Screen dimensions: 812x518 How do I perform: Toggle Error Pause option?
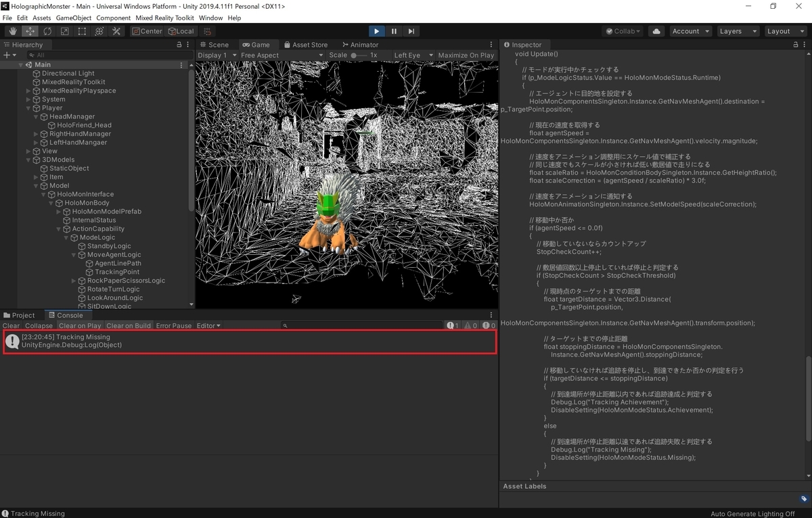click(x=174, y=326)
